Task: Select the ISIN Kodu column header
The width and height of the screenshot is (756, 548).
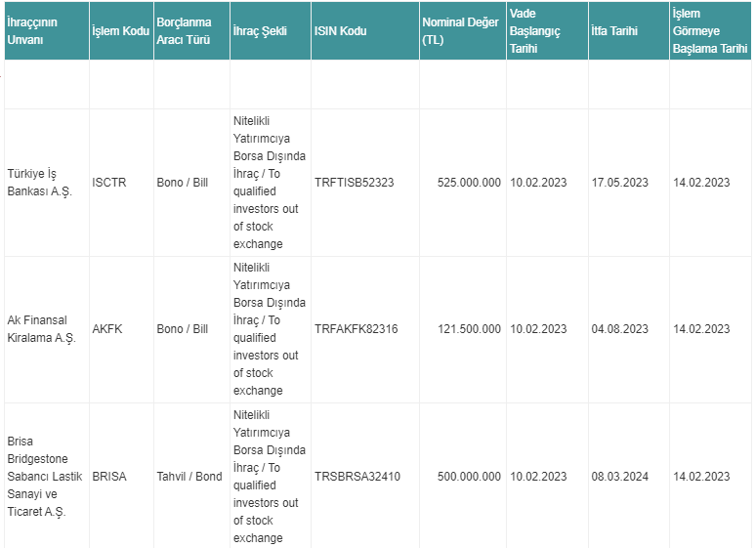Action: 365,31
